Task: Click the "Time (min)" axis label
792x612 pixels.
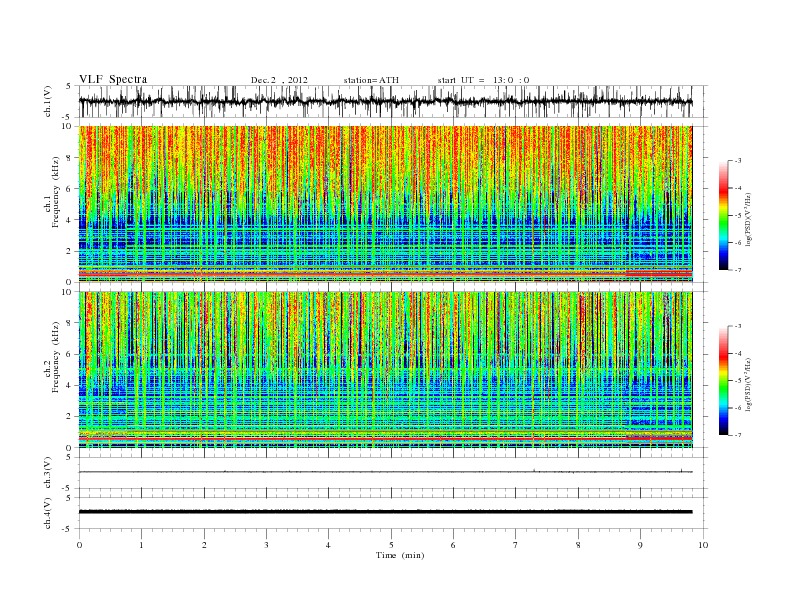Action: (400, 555)
